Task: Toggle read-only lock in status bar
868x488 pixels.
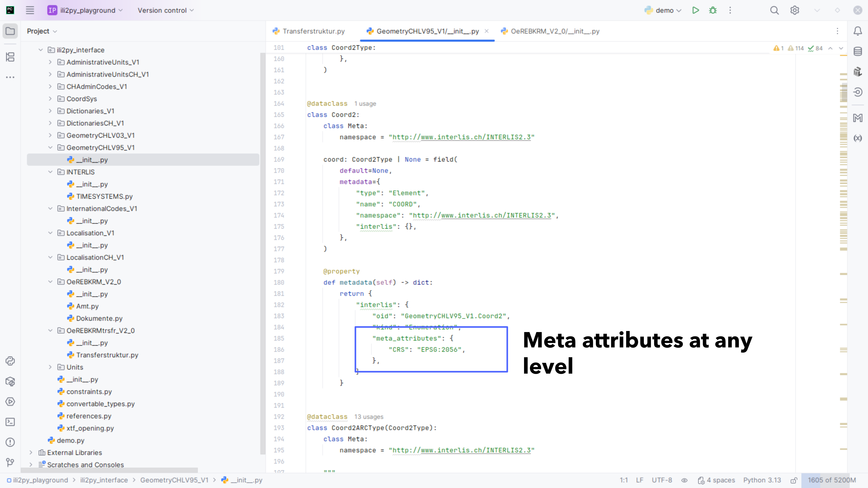Action: tap(794, 480)
